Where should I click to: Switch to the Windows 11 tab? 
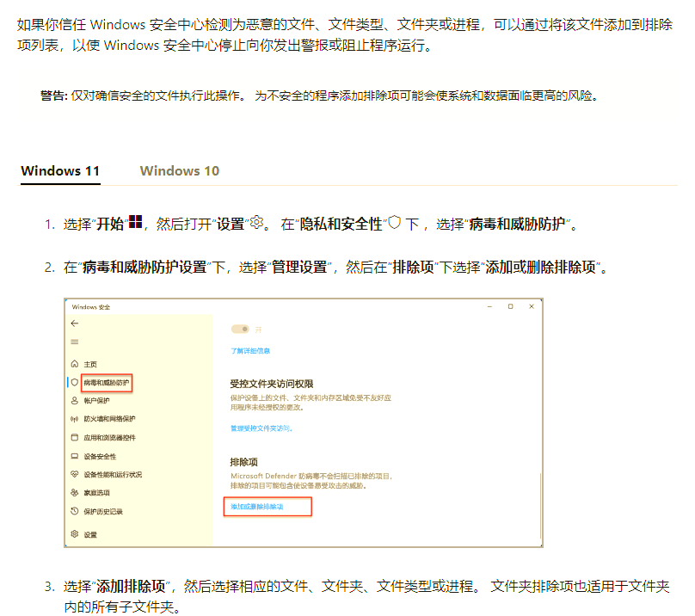pyautogui.click(x=60, y=170)
